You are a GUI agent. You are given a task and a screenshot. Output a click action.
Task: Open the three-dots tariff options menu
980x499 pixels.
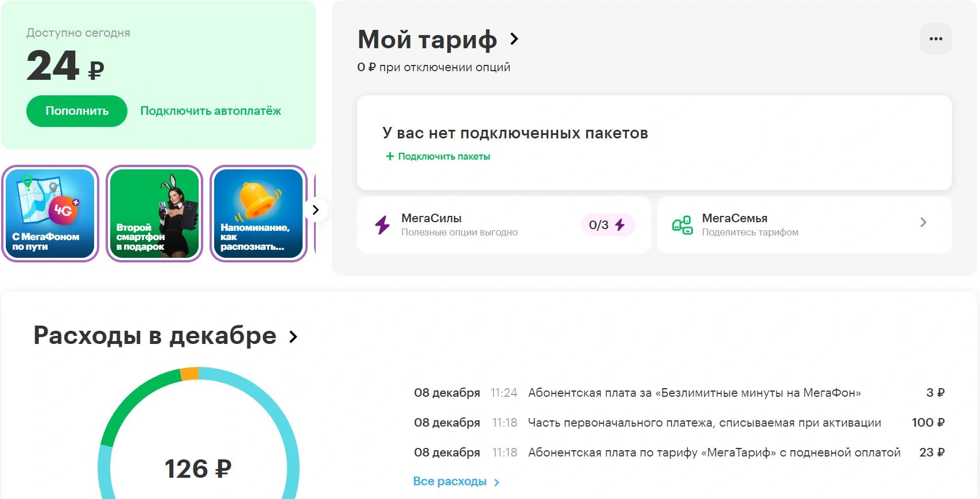(936, 39)
